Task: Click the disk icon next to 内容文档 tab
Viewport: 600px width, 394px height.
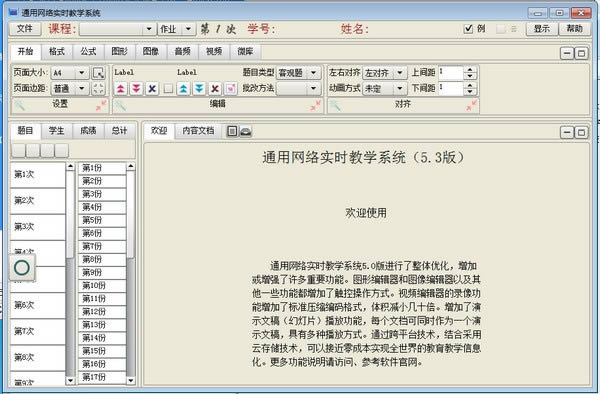Action: pos(245,131)
